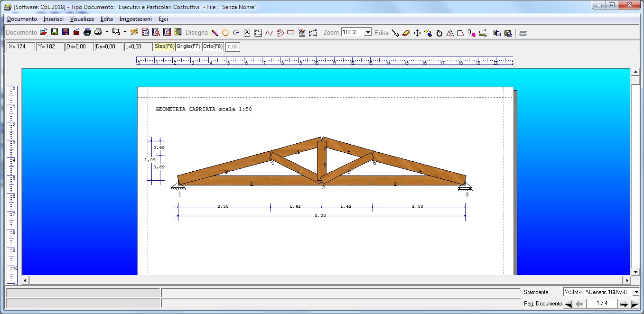Toggle Griglia(F7) grid mode

click(188, 46)
